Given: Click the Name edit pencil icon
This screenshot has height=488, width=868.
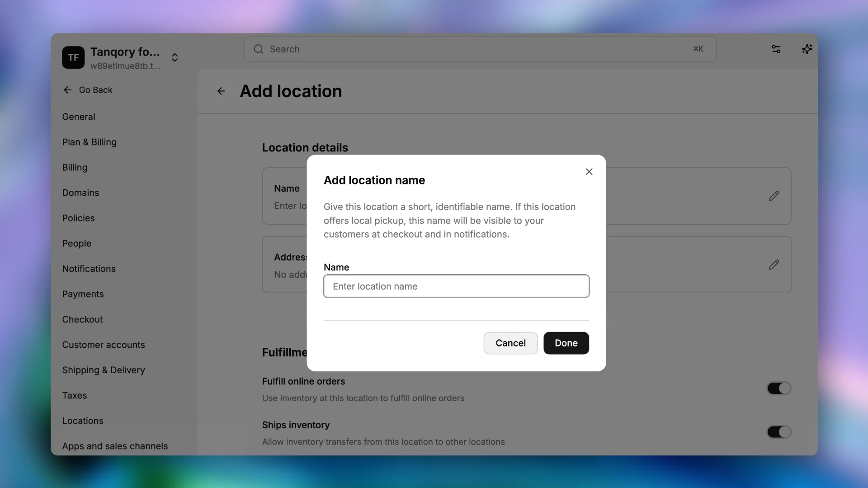Looking at the screenshot, I should 774,196.
